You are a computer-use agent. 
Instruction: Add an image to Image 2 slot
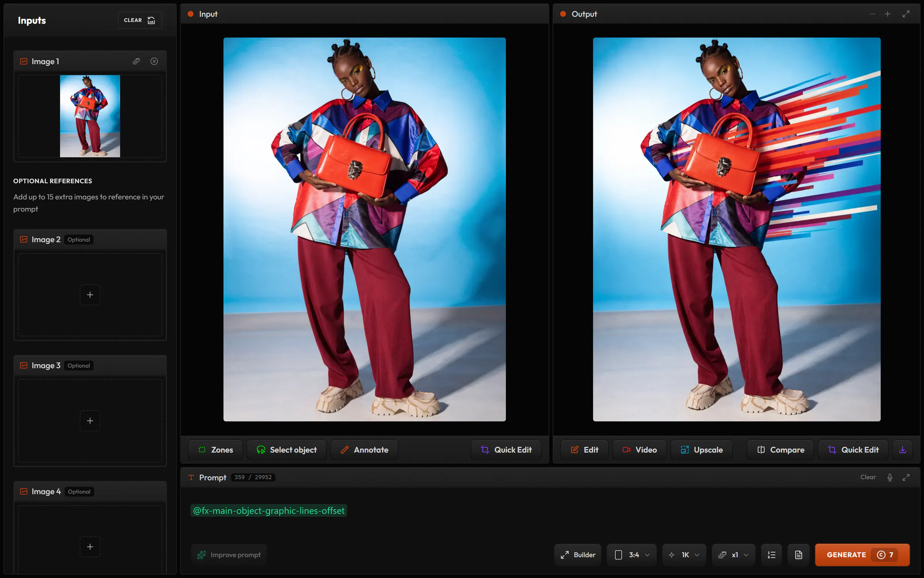tap(90, 295)
